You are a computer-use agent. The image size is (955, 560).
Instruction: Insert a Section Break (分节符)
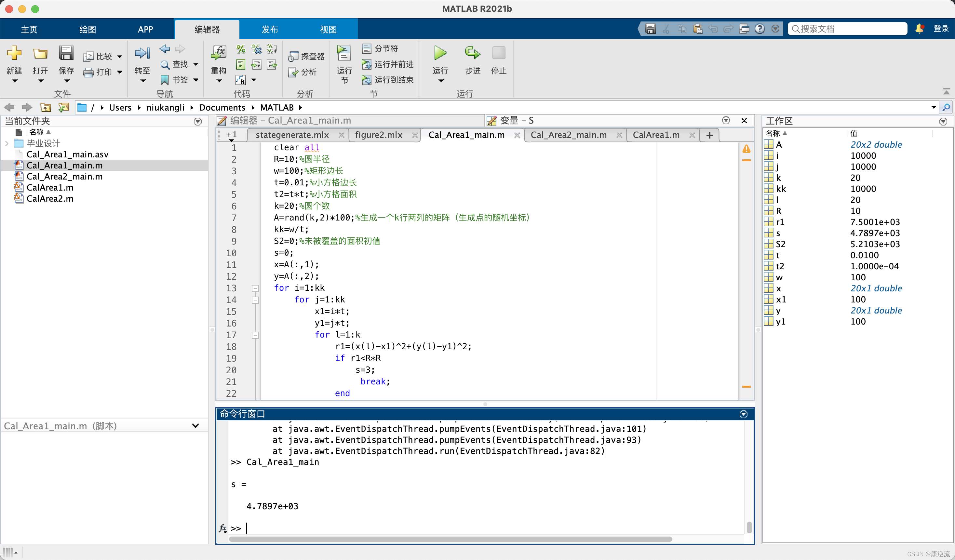(x=380, y=49)
